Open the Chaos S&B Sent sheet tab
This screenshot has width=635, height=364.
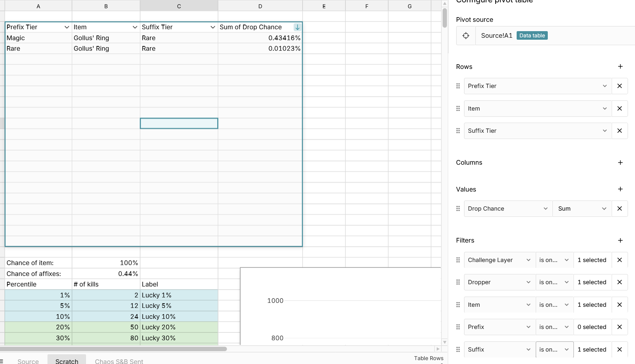click(x=119, y=361)
